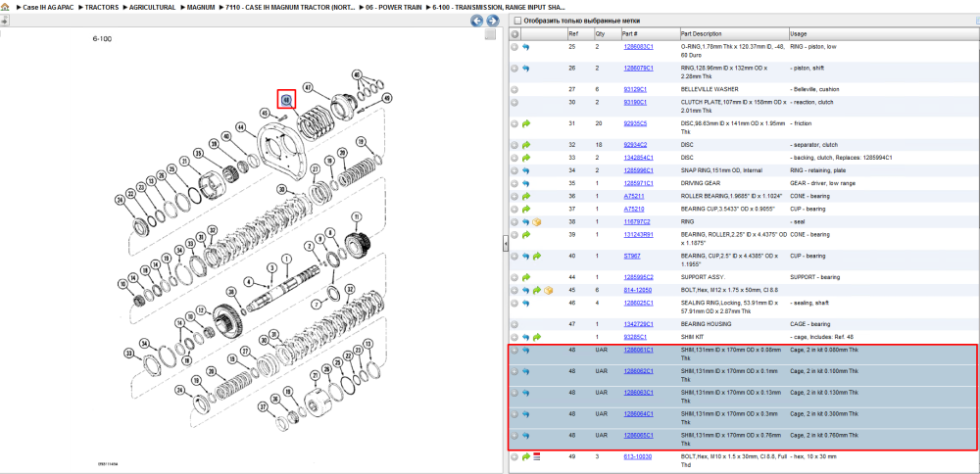
Task: Click box package icon on bolt 814-12050 row
Action: coord(547,291)
